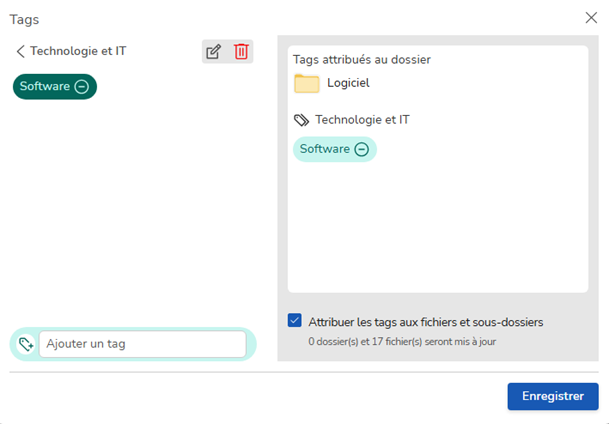Image resolution: width=609 pixels, height=424 pixels.
Task: Click the 'Tags attribués au dossier' heading
Action: pos(361,60)
